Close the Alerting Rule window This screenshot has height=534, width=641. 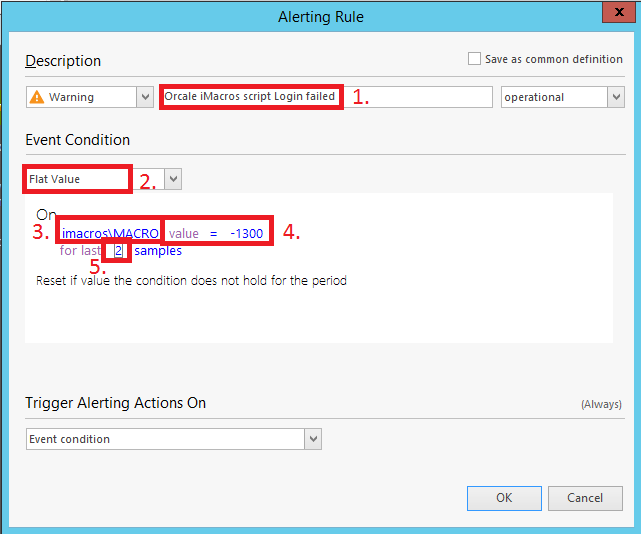click(x=619, y=12)
